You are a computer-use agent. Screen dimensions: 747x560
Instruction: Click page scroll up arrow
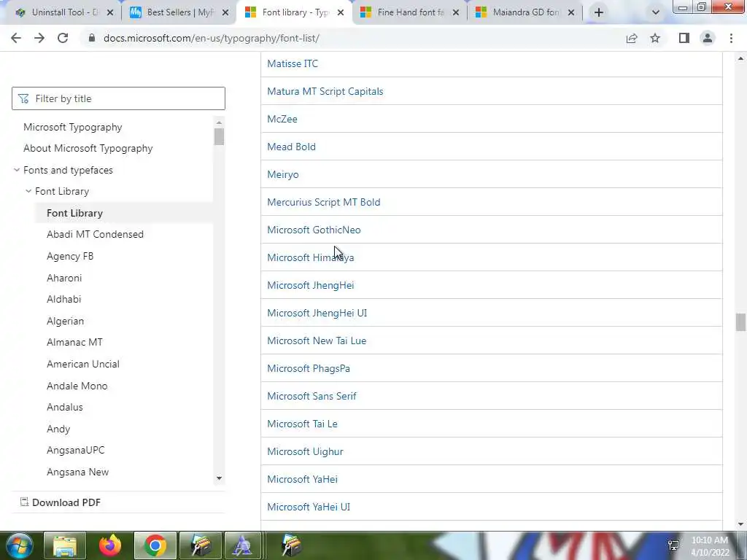point(740,58)
